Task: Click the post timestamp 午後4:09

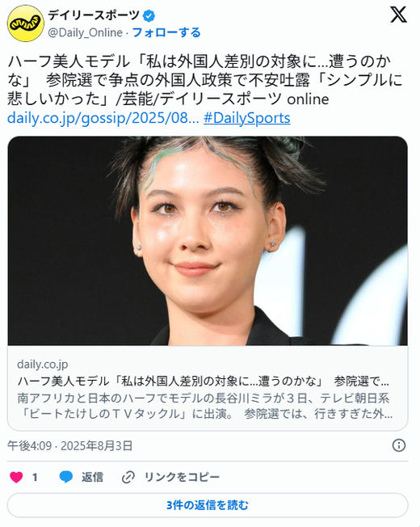Action: [x=30, y=445]
